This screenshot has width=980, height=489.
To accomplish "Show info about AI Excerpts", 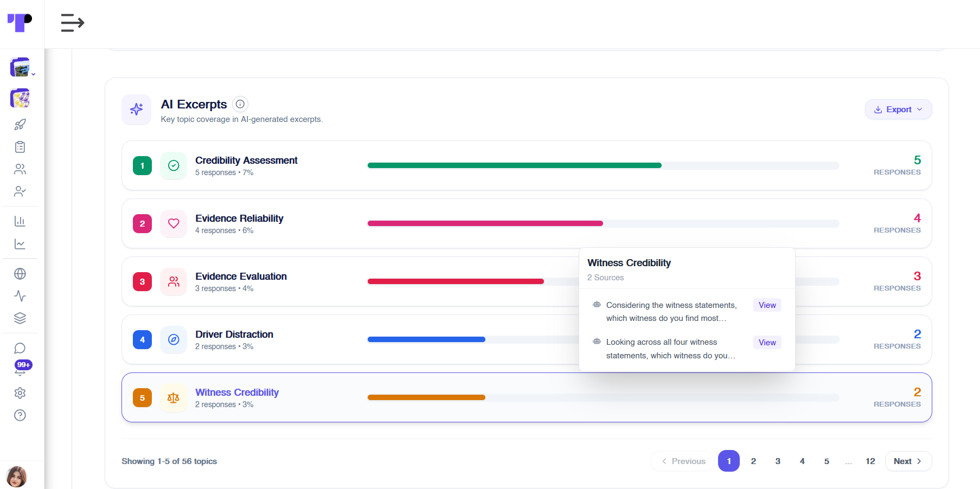I will [240, 104].
